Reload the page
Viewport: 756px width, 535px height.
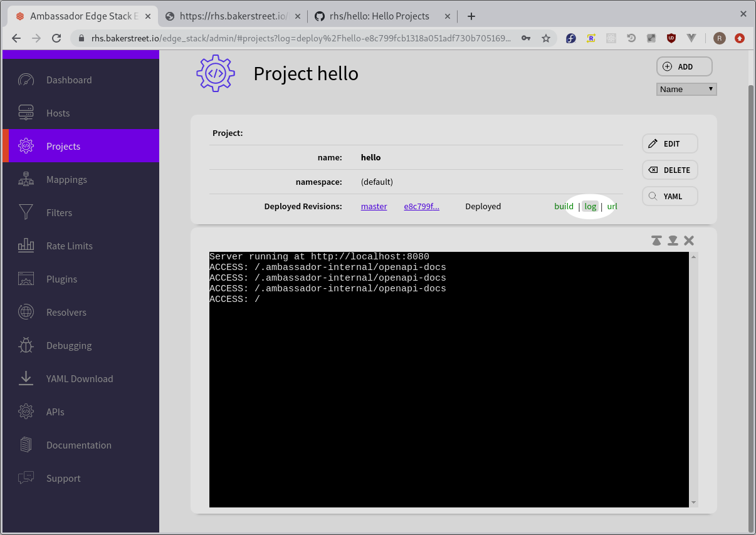pyautogui.click(x=56, y=38)
